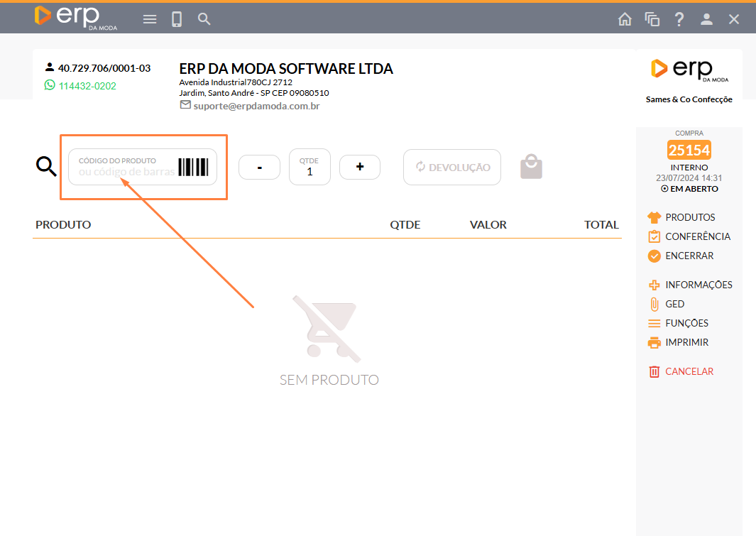
Task: Expand the Informações section
Action: tap(698, 285)
